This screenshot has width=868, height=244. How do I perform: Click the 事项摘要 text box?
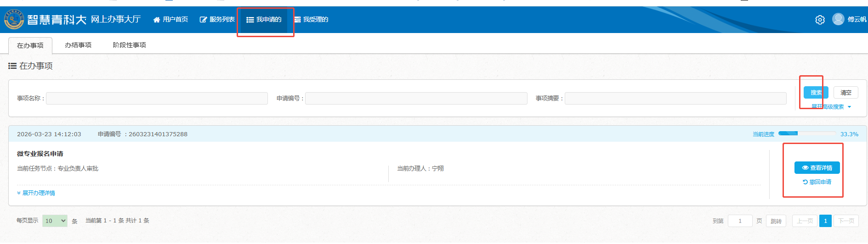click(675, 98)
